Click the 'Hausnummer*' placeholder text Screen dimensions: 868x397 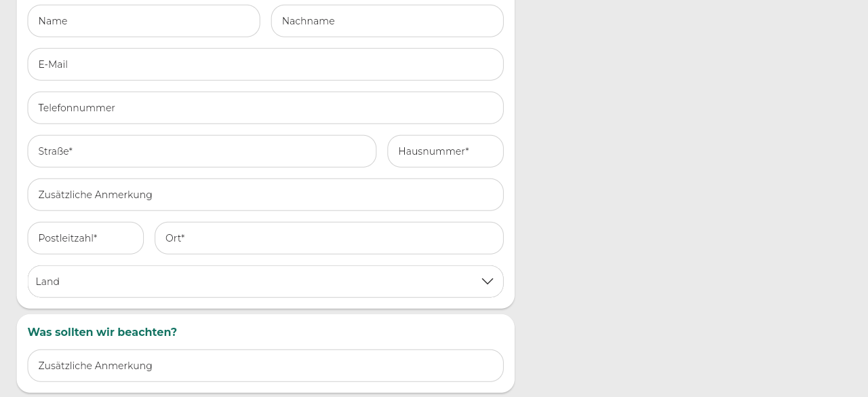point(433,151)
